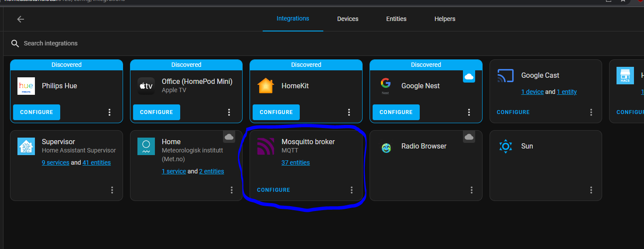Click the Radio Browser icon
Screen dimensions: 644x249
(x=386, y=148)
